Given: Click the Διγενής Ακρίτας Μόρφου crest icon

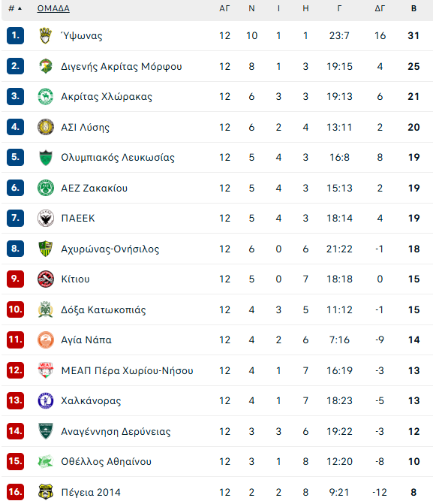Looking at the screenshot, I should tap(46, 66).
